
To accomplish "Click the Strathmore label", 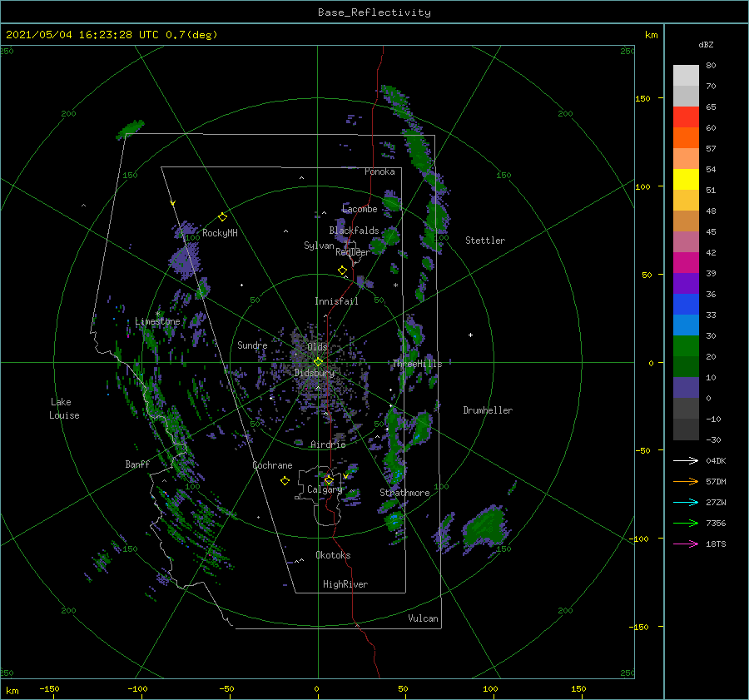I will [x=404, y=493].
